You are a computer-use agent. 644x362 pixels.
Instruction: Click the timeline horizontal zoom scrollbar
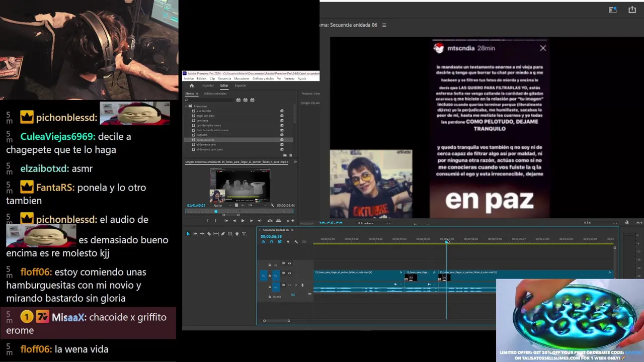click(276, 321)
